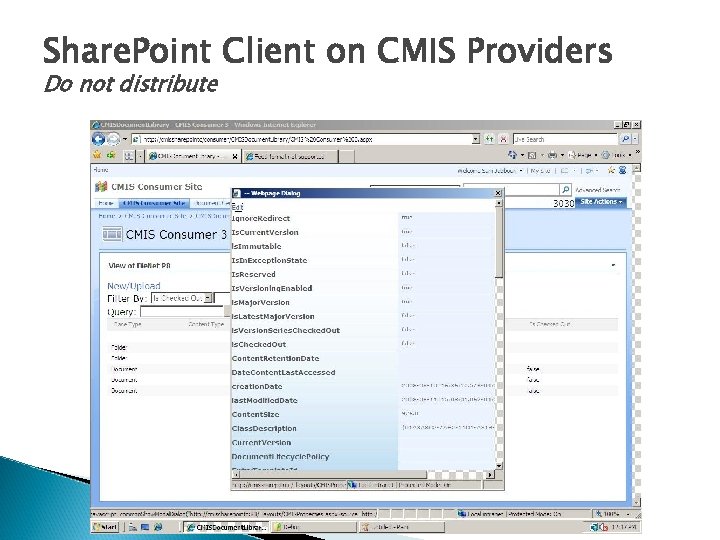Screen dimensions: 720x540
Task: Click the Show Desktop quick launch icon
Action: tap(145, 527)
